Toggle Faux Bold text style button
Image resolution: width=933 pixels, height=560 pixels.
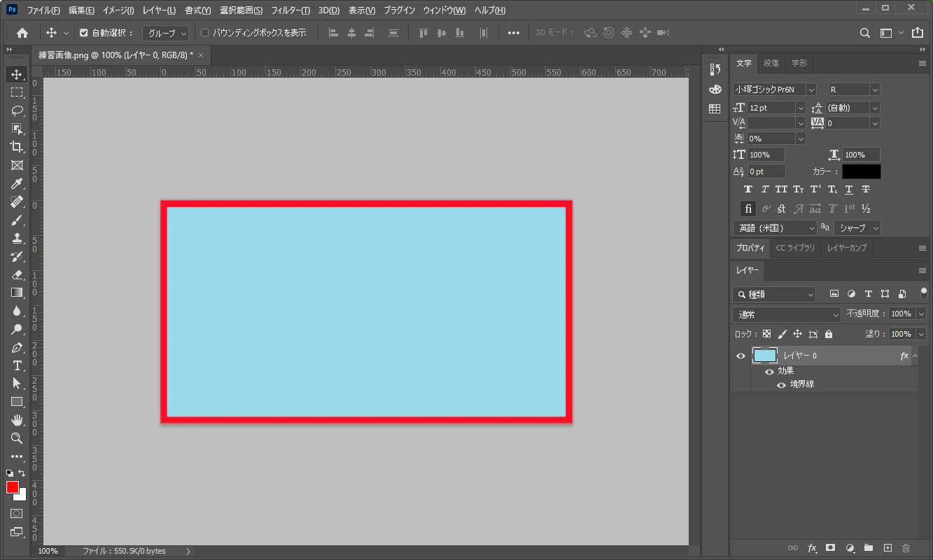[748, 189]
